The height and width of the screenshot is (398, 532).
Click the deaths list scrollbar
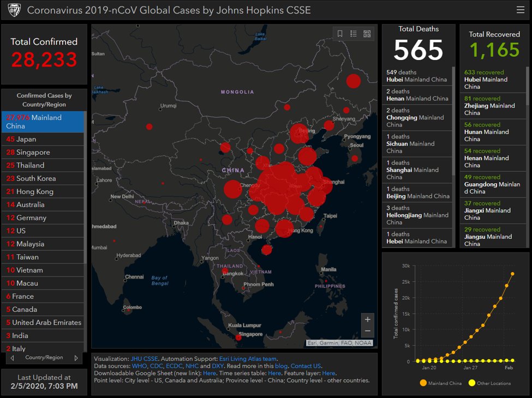click(453, 120)
